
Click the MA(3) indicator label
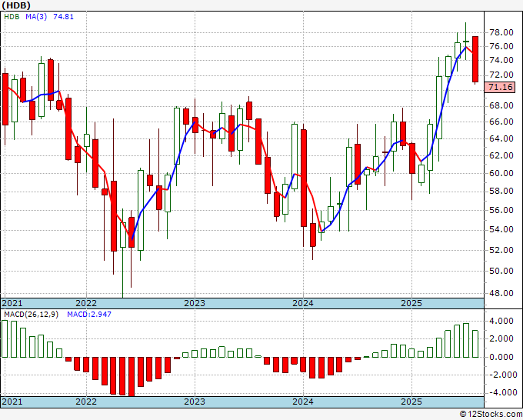[x=36, y=17]
